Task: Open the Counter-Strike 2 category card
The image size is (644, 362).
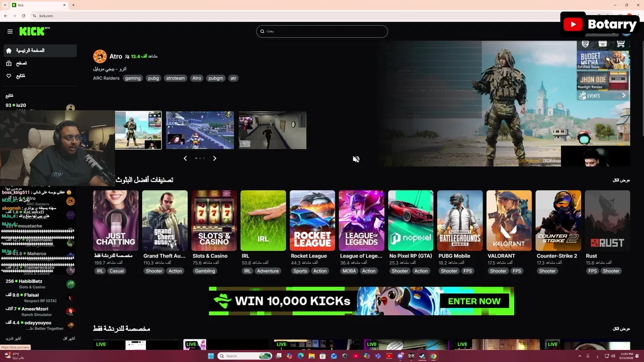Action: pos(558,220)
